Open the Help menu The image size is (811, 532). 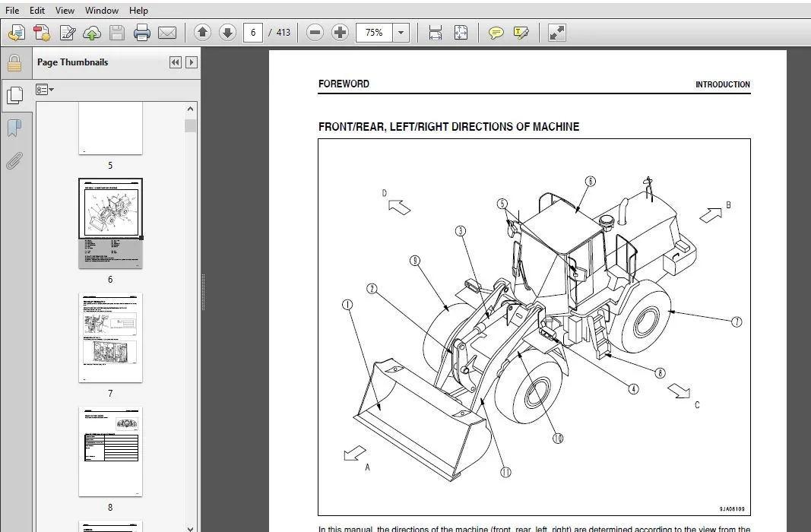pyautogui.click(x=138, y=11)
